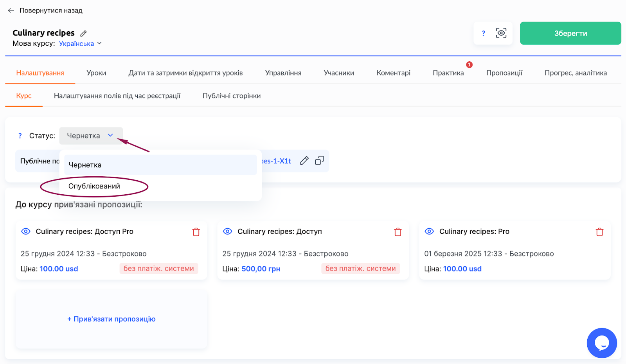Delete the Culinary recipes: Доступ Pro offer
Image resolution: width=626 pixels, height=364 pixels.
coord(196,232)
